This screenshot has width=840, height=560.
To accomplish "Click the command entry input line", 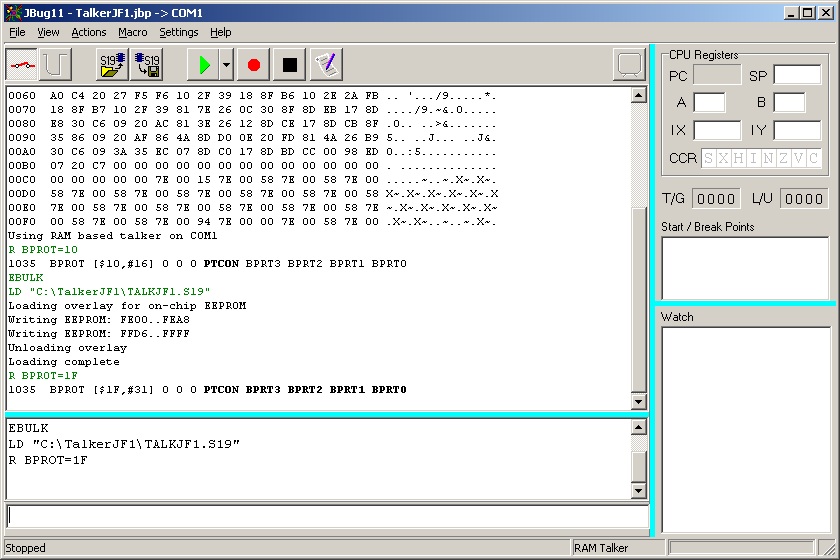I will point(327,516).
